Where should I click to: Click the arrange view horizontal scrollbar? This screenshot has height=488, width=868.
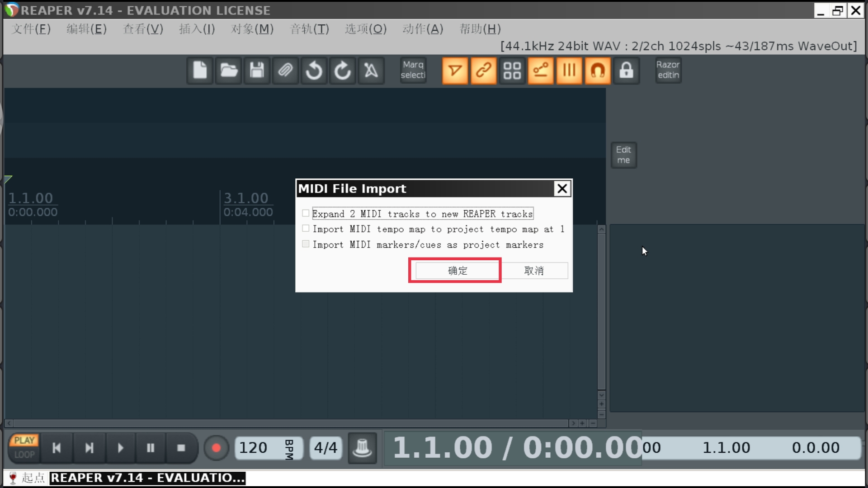[291, 423]
